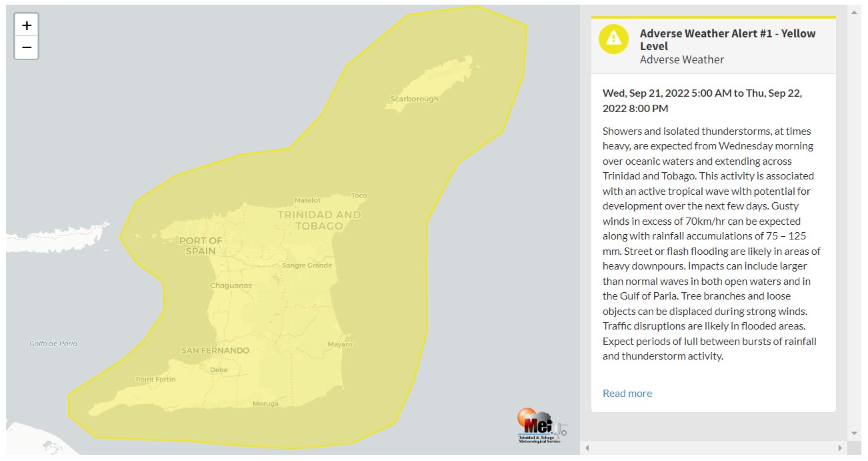Screen dimensions: 868x461
Task: Click the Golfo de Paria label
Action: click(53, 344)
